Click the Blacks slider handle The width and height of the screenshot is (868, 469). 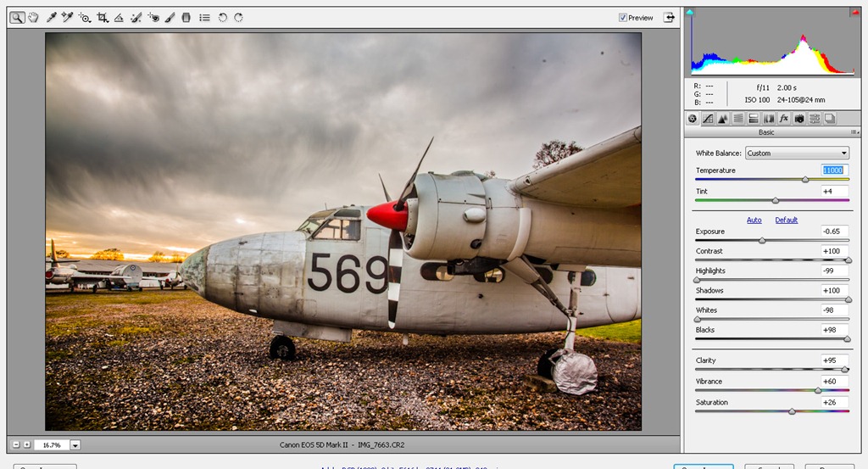tap(847, 339)
